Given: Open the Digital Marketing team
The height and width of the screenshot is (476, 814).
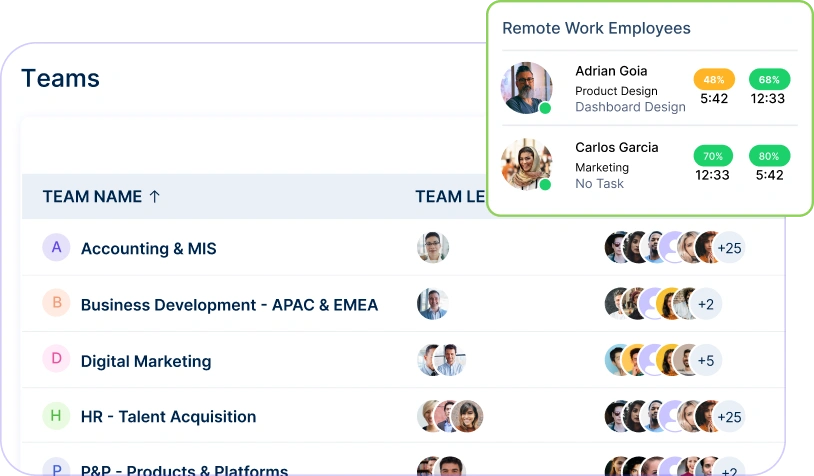Looking at the screenshot, I should point(146,361).
